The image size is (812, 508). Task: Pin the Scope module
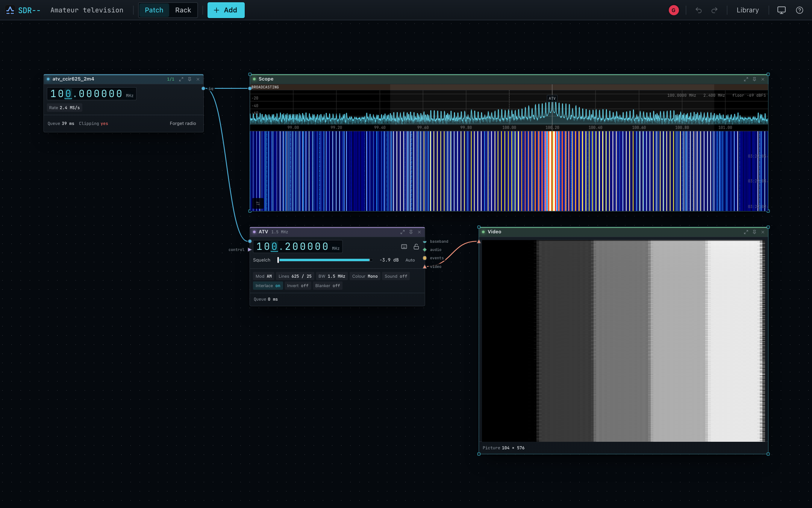click(754, 79)
